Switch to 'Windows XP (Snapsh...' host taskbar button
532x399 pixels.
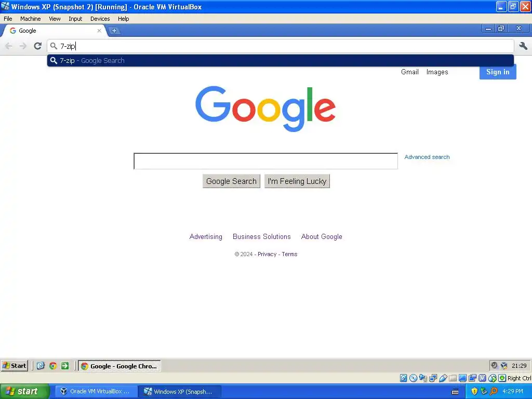click(x=180, y=392)
